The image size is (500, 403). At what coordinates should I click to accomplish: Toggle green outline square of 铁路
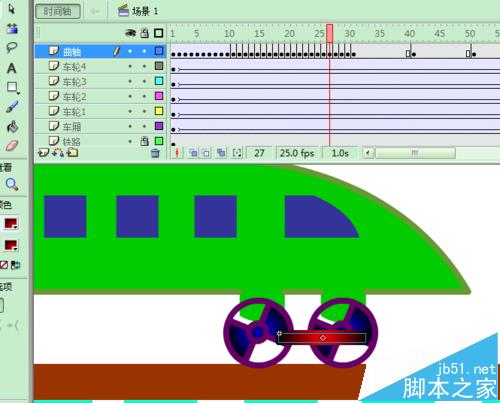[159, 141]
